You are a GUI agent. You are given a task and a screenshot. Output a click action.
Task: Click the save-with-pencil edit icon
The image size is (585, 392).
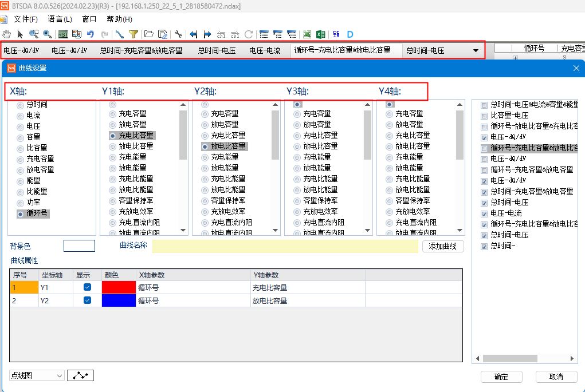[x=163, y=34]
